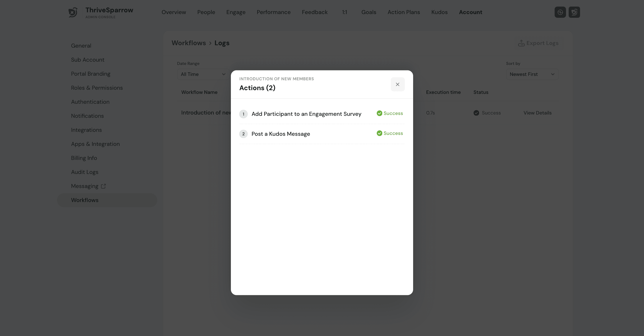Click the Workflow Name column header
Screen dimensions: 644x336
pos(199,92)
